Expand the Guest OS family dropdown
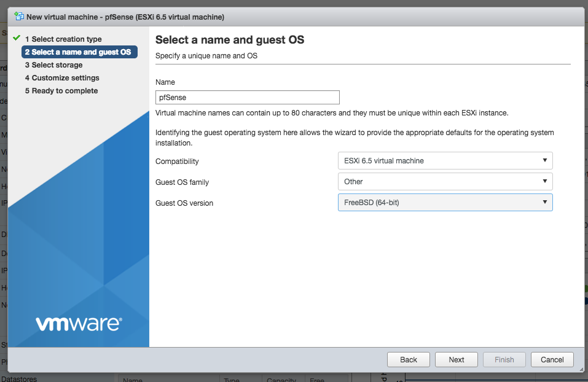Image resolution: width=588 pixels, height=382 pixels. click(445, 182)
